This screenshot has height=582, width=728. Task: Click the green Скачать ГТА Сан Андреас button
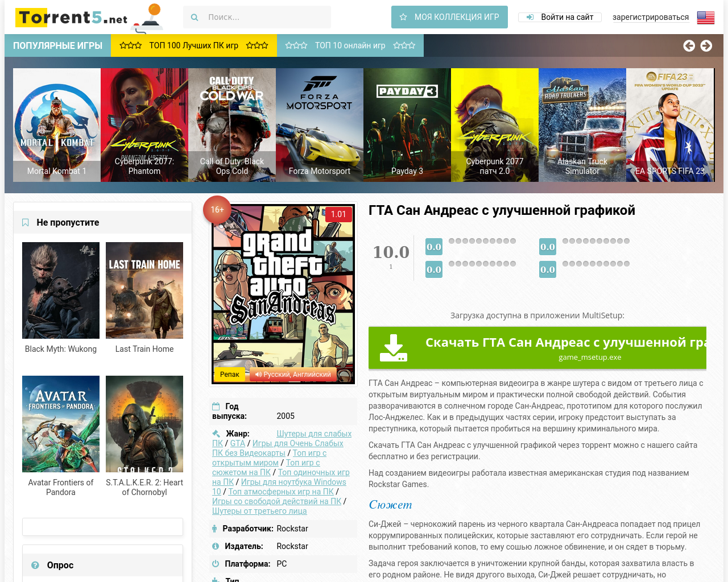(x=537, y=348)
